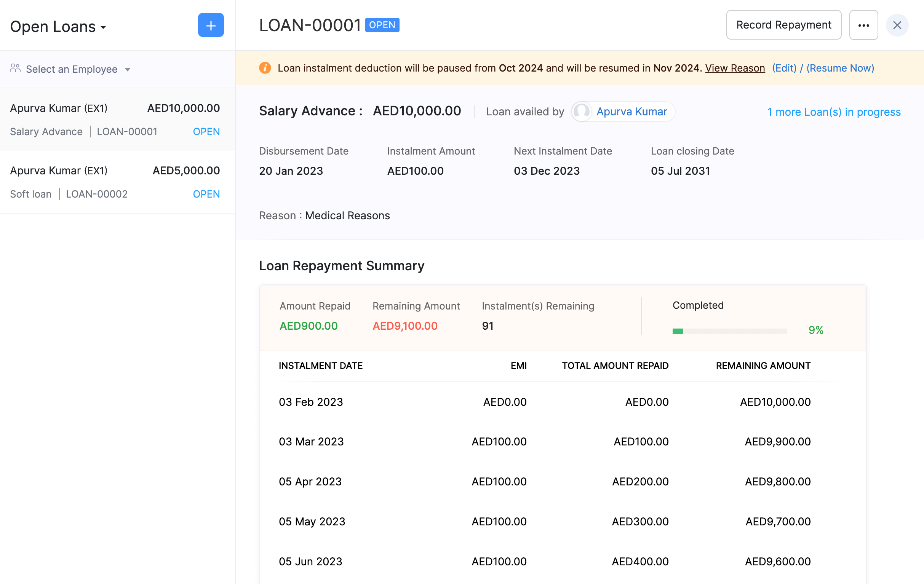Click the Record Repayment button
924x584 pixels.
783,25
